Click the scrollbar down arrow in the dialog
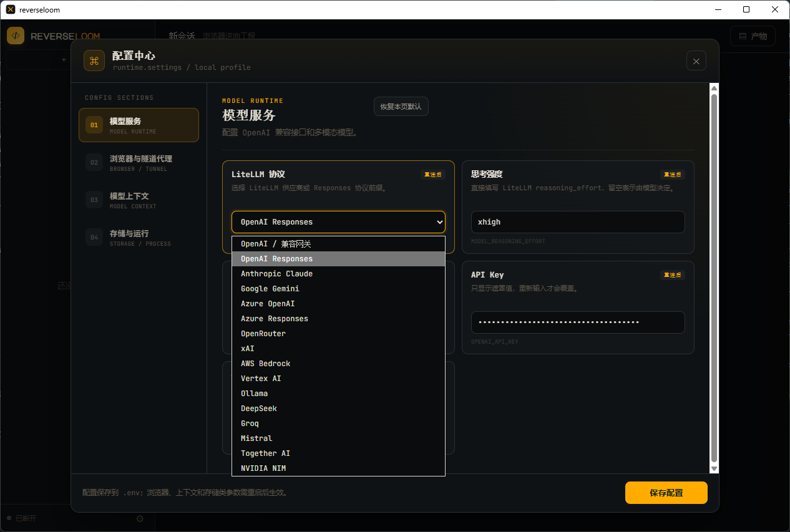 click(x=714, y=468)
